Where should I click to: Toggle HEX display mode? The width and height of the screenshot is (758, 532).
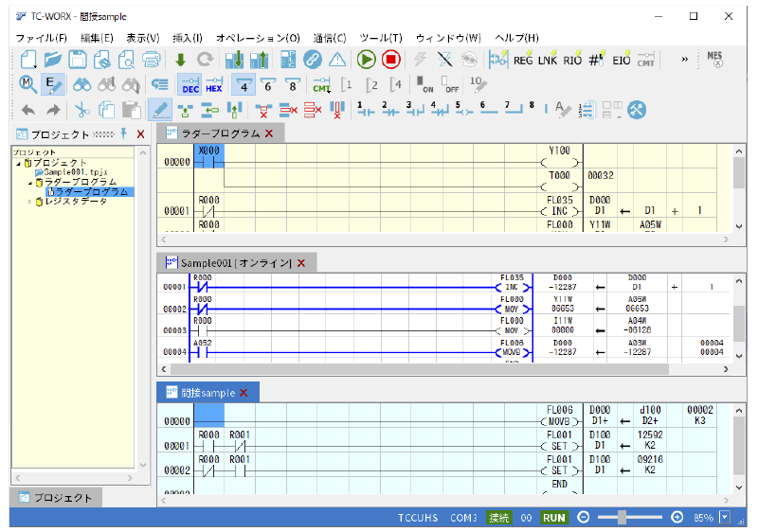click(x=214, y=84)
